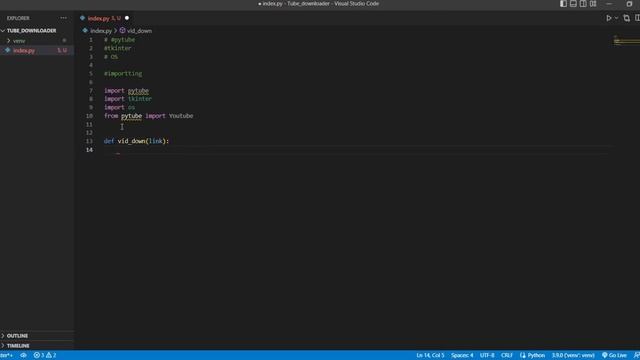Expand the venv folder
Viewport: 640px width, 360px height.
point(19,41)
